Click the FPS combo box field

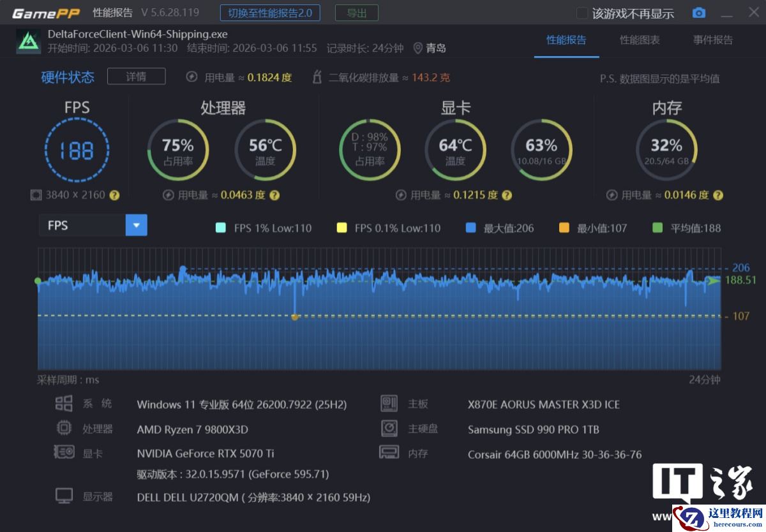(x=82, y=225)
